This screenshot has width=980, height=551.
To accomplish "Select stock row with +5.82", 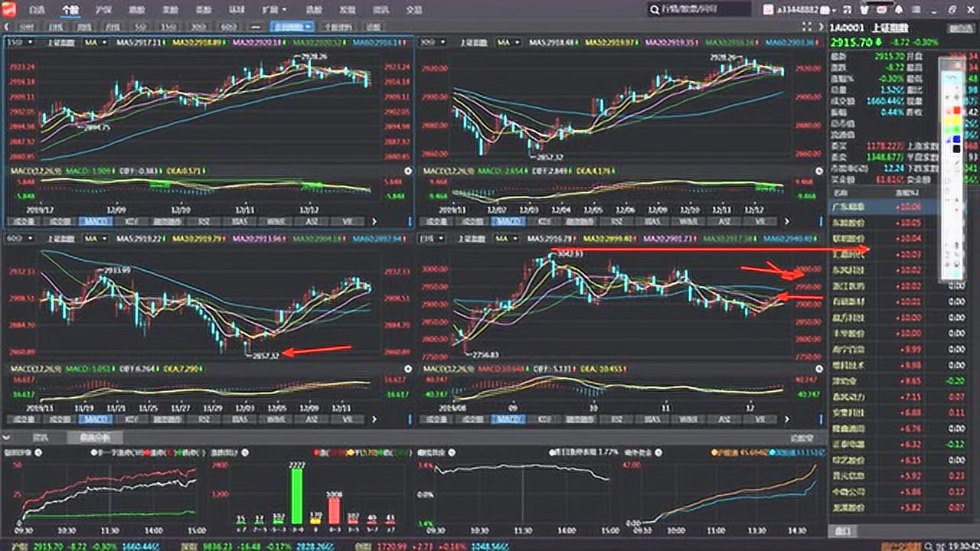I will 902,507.
